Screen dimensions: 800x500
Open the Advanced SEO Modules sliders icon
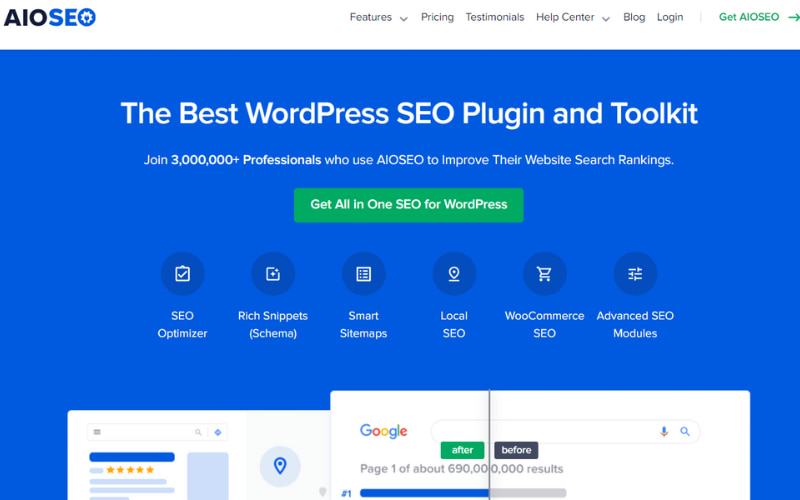point(635,274)
